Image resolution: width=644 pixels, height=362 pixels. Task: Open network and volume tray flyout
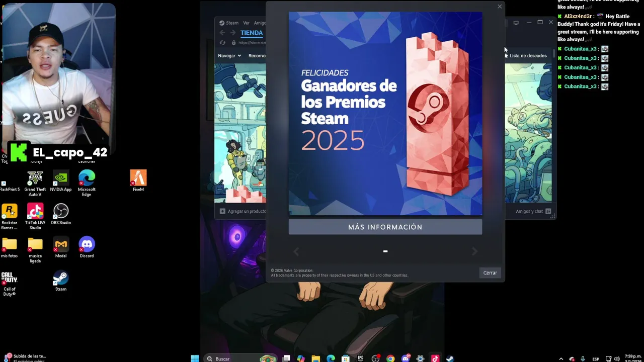pyautogui.click(x=612, y=359)
